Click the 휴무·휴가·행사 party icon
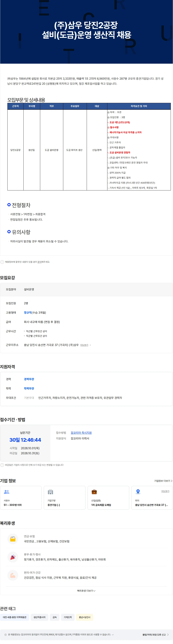This screenshot has height=644, width=173. point(13,557)
